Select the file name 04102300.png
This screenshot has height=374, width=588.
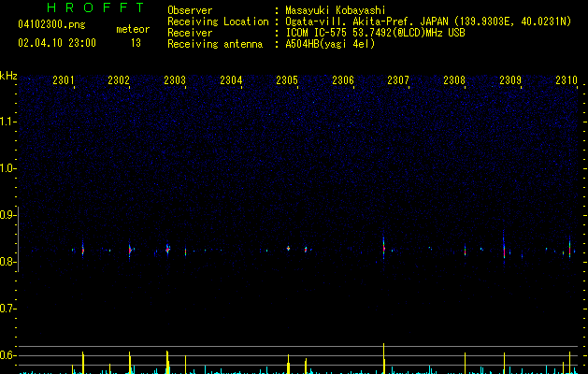coord(51,25)
